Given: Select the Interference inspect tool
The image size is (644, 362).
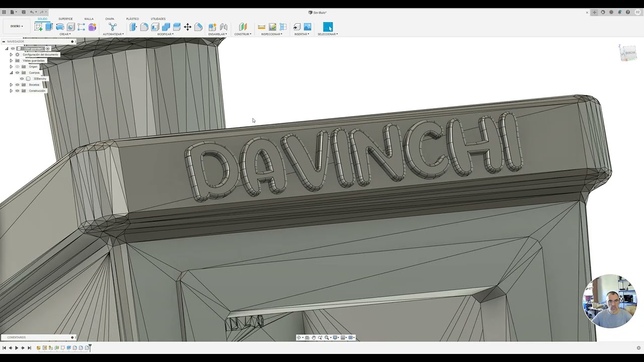Looking at the screenshot, I should tap(272, 27).
